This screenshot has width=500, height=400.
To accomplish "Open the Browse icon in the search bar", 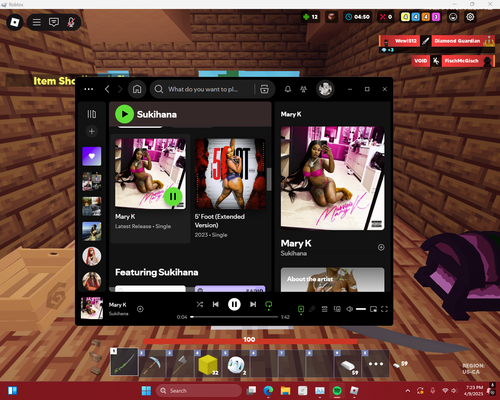I will coord(264,89).
